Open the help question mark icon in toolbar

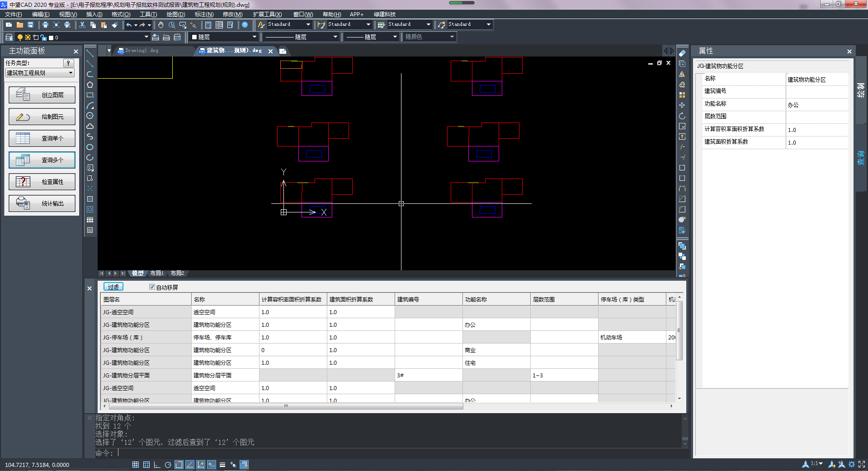point(245,25)
